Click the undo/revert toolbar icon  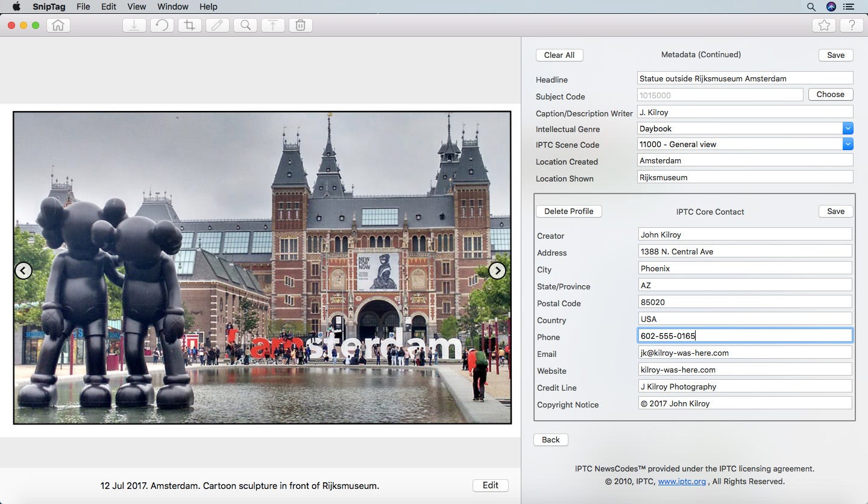(x=162, y=25)
